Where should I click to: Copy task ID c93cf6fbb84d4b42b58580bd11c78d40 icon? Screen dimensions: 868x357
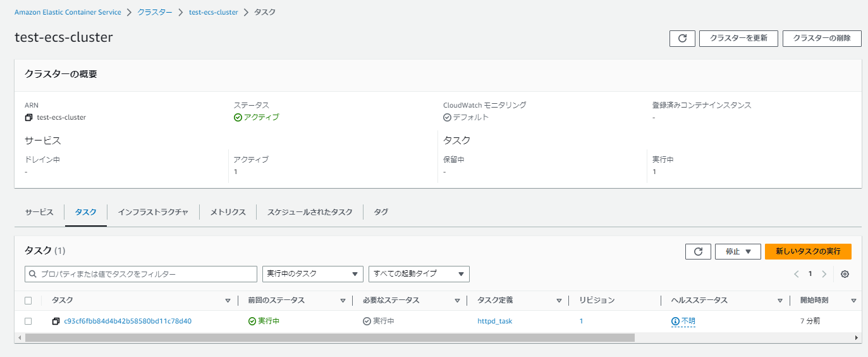coord(56,322)
